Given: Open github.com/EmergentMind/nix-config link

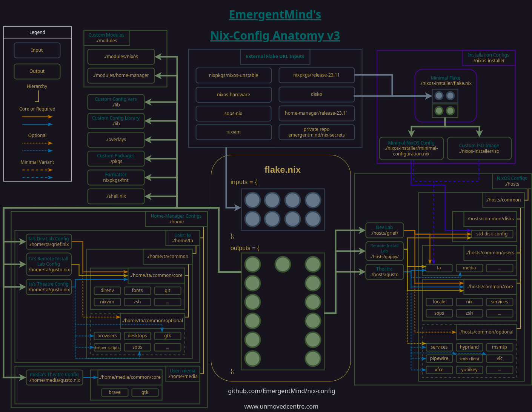Looking at the screenshot, I should pos(281,391).
